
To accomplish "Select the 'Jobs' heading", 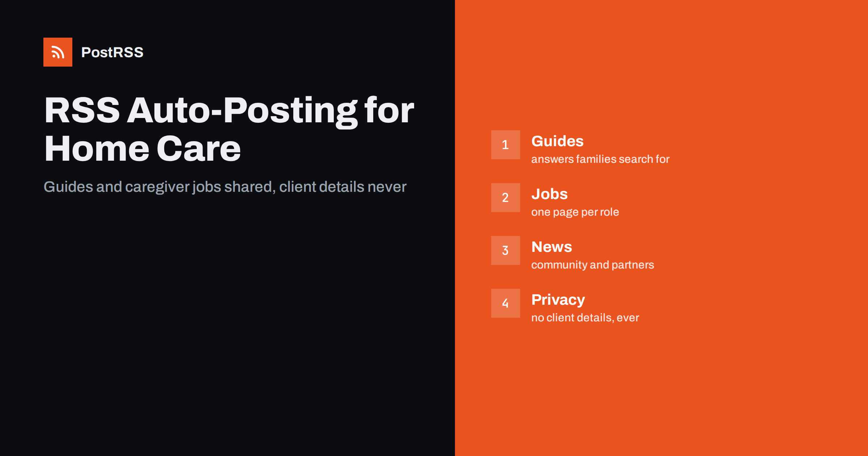I will pyautogui.click(x=549, y=194).
